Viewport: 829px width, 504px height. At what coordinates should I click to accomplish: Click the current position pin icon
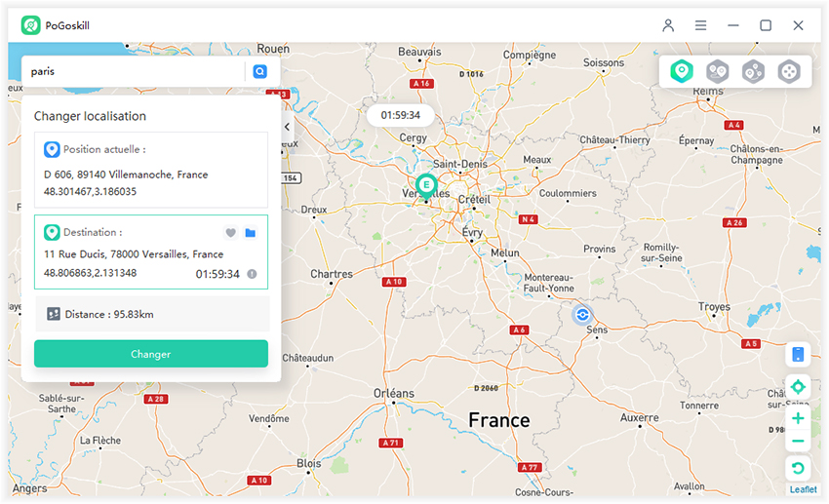(52, 149)
